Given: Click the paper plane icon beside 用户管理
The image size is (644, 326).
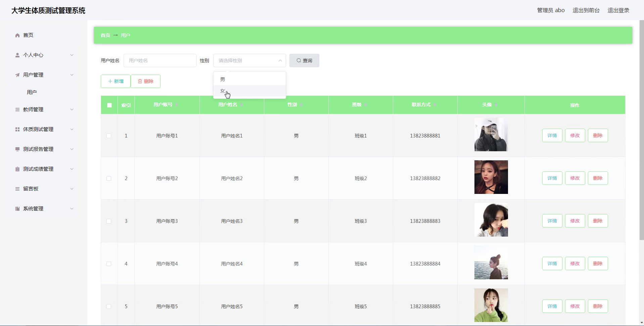Looking at the screenshot, I should tap(17, 75).
